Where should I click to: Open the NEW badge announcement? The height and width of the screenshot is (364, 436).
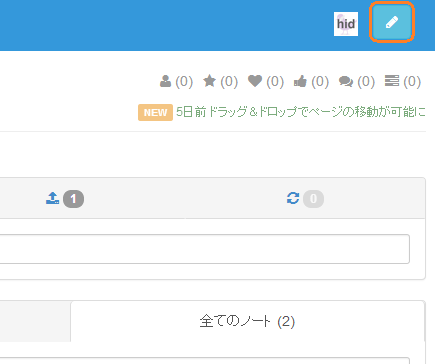(x=155, y=112)
